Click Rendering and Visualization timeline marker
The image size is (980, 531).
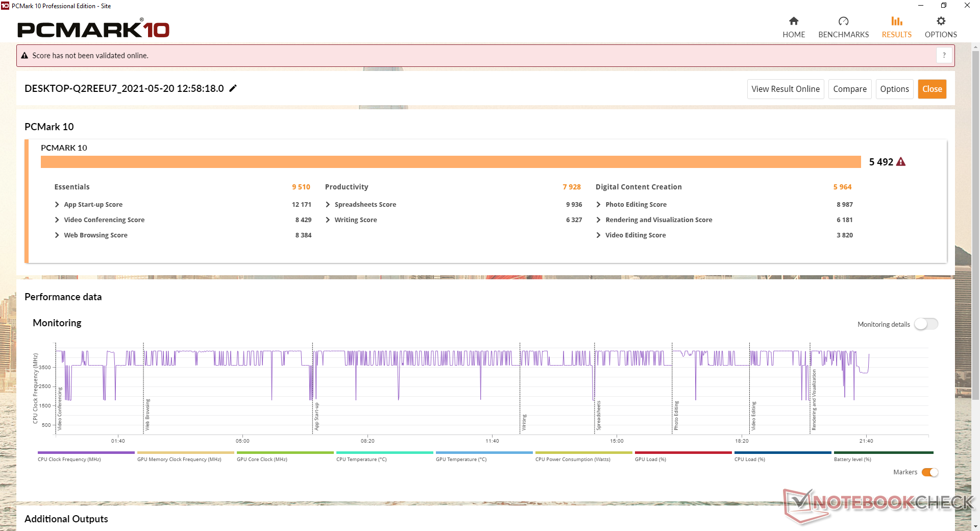click(814, 400)
